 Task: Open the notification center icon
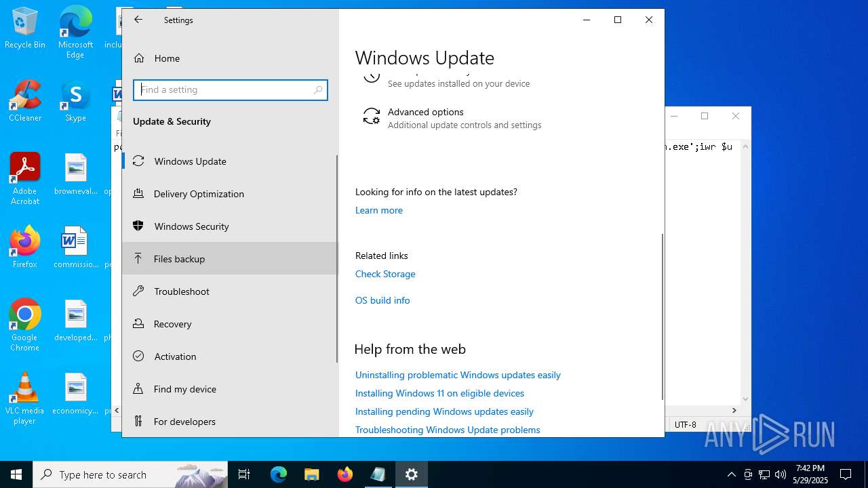(846, 474)
